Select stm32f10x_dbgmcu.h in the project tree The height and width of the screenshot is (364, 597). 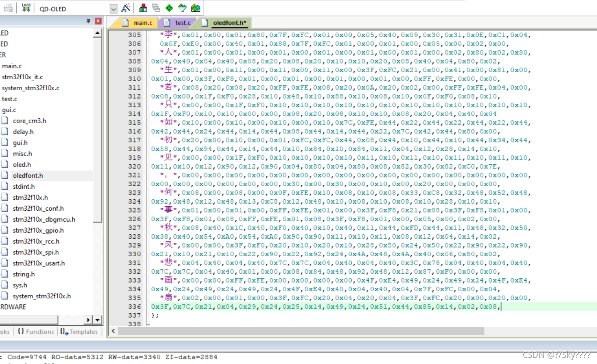click(x=44, y=219)
